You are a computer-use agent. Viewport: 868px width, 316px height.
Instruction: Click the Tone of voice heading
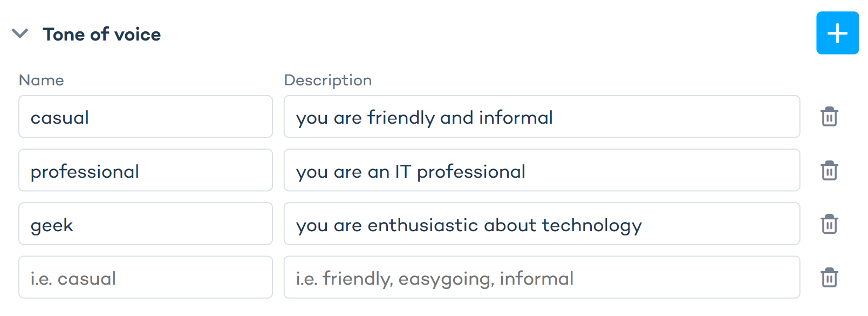pyautogui.click(x=102, y=35)
